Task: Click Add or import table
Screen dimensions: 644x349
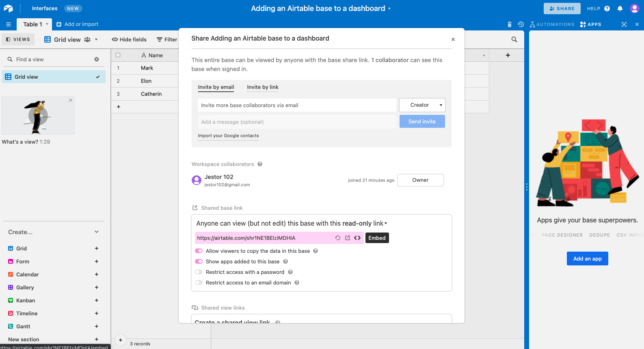Action: click(77, 24)
